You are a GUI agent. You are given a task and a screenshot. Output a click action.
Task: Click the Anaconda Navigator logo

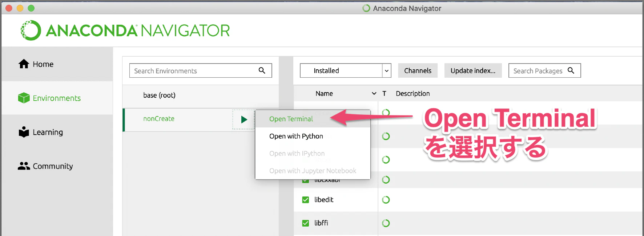(x=125, y=30)
